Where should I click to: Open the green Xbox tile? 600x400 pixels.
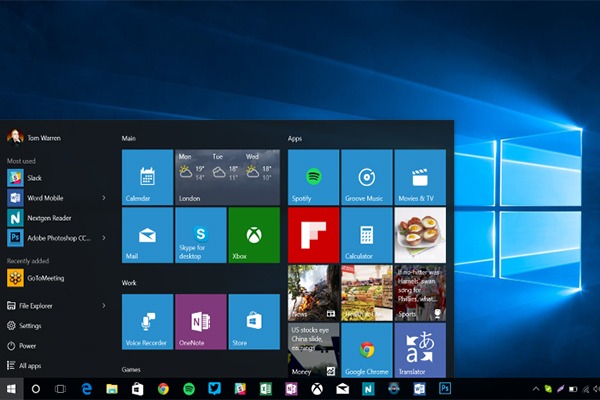(254, 235)
